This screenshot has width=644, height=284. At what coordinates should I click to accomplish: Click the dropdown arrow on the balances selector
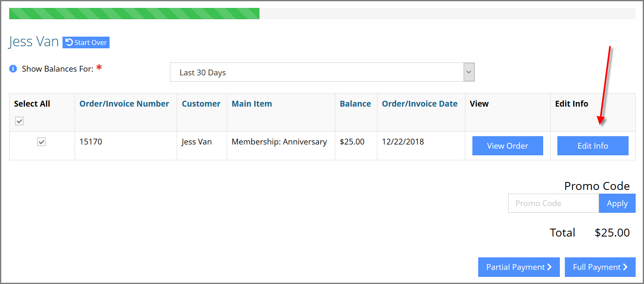(x=469, y=72)
